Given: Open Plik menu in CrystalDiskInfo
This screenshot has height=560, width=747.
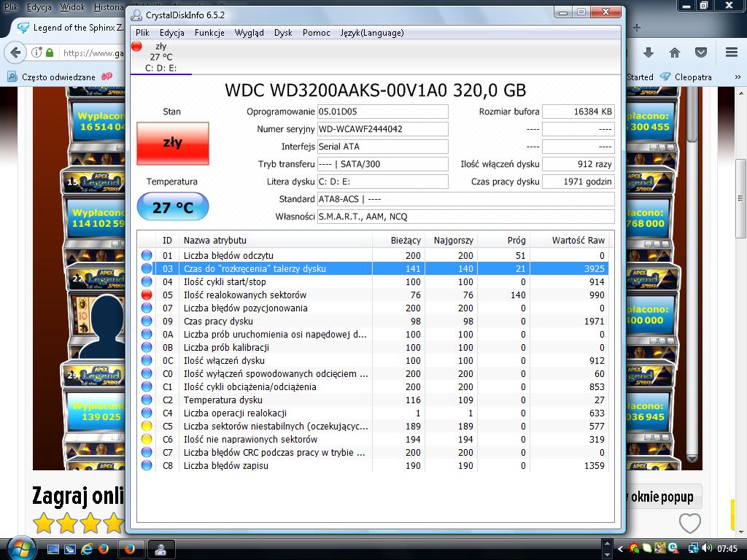Looking at the screenshot, I should click(x=142, y=33).
